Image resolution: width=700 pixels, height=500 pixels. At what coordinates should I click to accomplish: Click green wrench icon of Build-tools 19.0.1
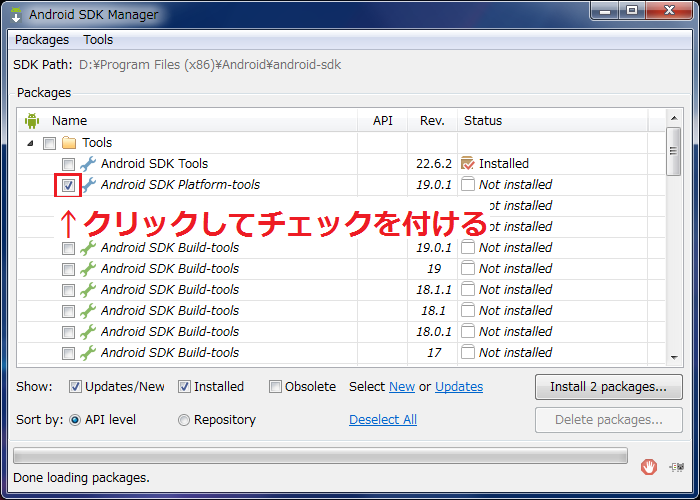coord(88,248)
